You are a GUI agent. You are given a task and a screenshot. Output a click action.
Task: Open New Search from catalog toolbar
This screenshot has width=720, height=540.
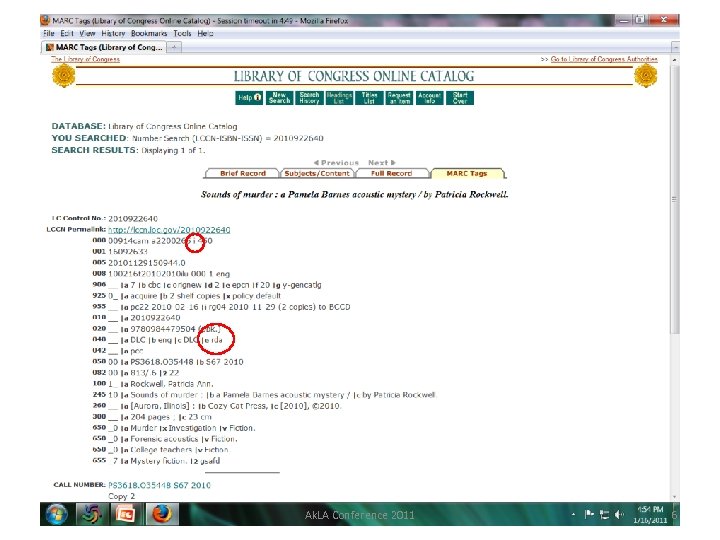(x=279, y=98)
